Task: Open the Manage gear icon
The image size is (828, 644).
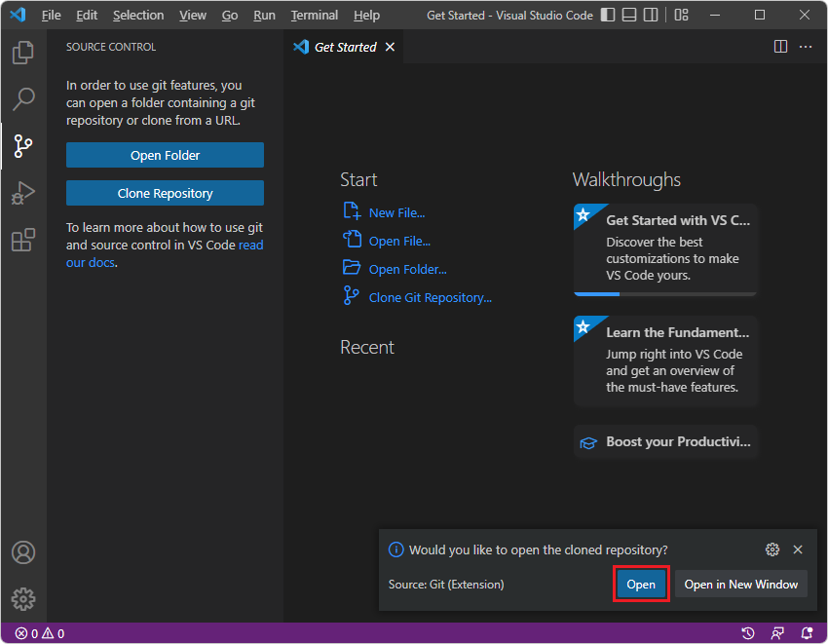Action: tap(23, 598)
